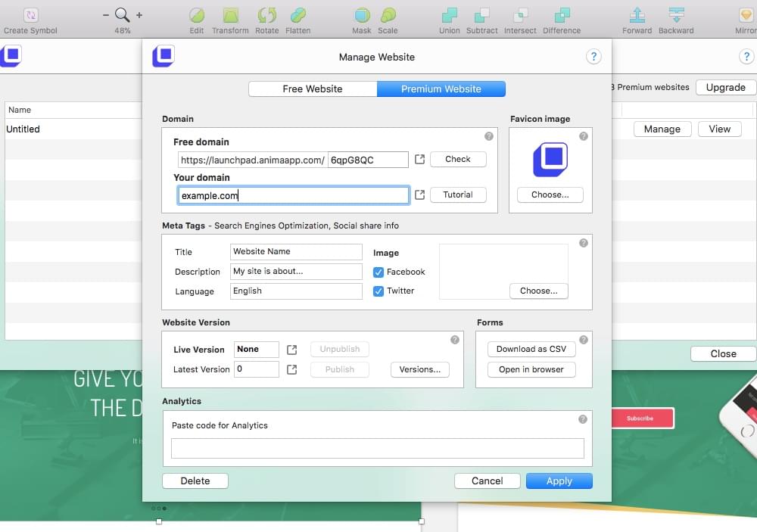Open the Versions... dropdown button

pyautogui.click(x=420, y=369)
